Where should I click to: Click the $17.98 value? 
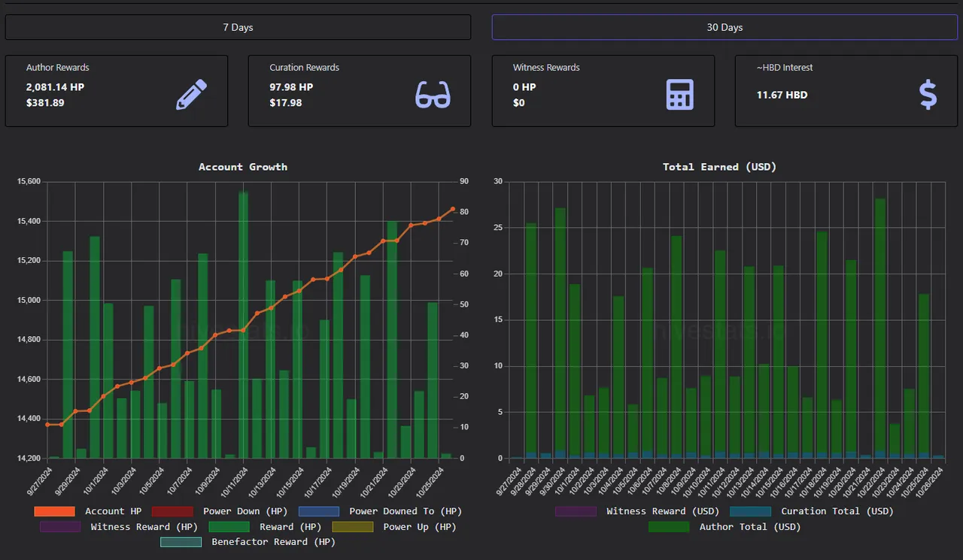(286, 103)
